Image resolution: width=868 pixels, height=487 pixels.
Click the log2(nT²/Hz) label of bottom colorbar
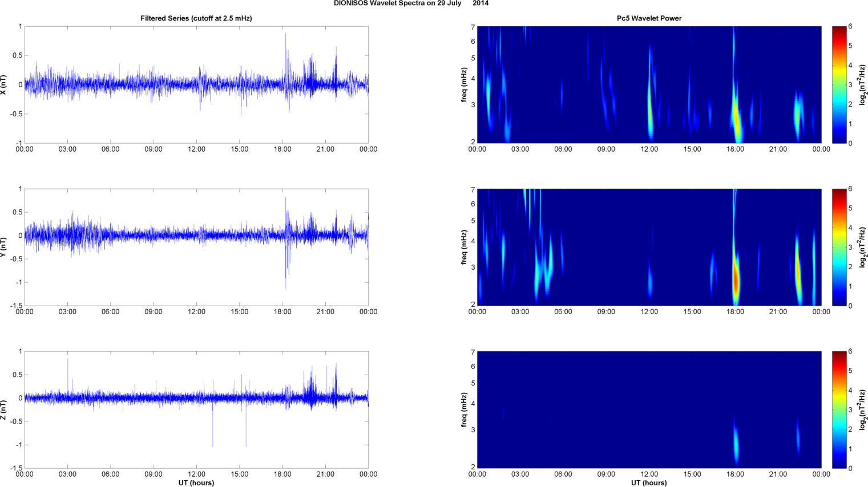point(863,409)
